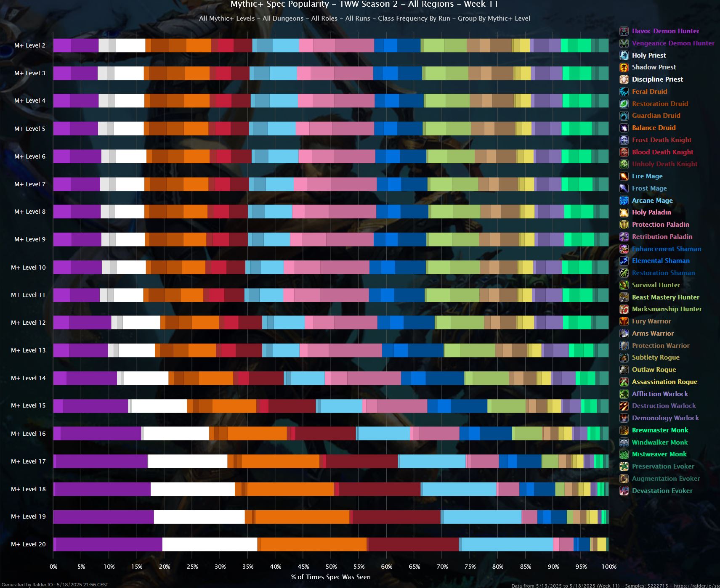Click the Arcane Mage legend icon
Image resolution: width=720 pixels, height=588 pixels.
(624, 200)
